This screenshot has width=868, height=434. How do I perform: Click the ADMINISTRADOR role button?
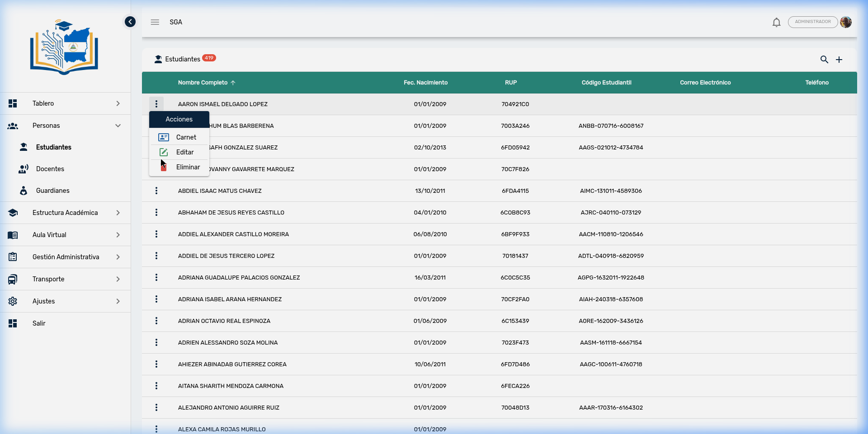[812, 22]
